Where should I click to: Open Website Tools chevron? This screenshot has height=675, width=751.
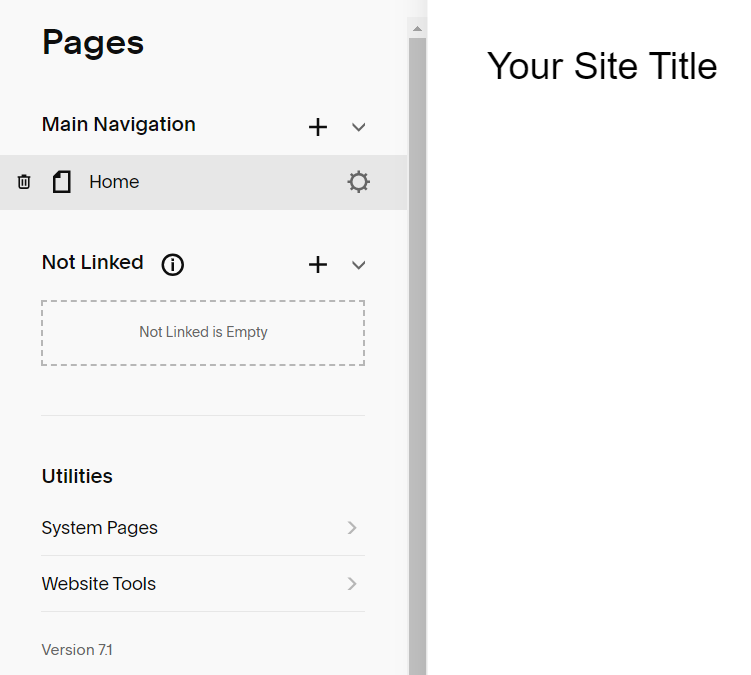click(x=352, y=583)
